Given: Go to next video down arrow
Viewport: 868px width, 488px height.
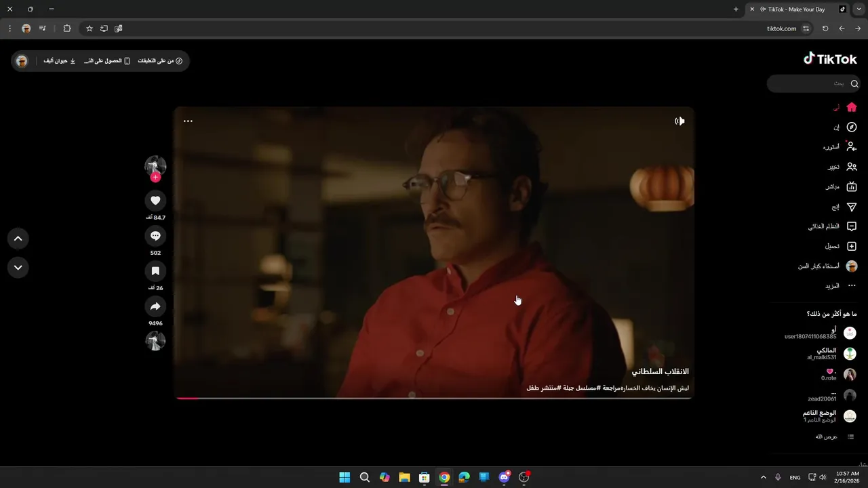Looking at the screenshot, I should 18,268.
